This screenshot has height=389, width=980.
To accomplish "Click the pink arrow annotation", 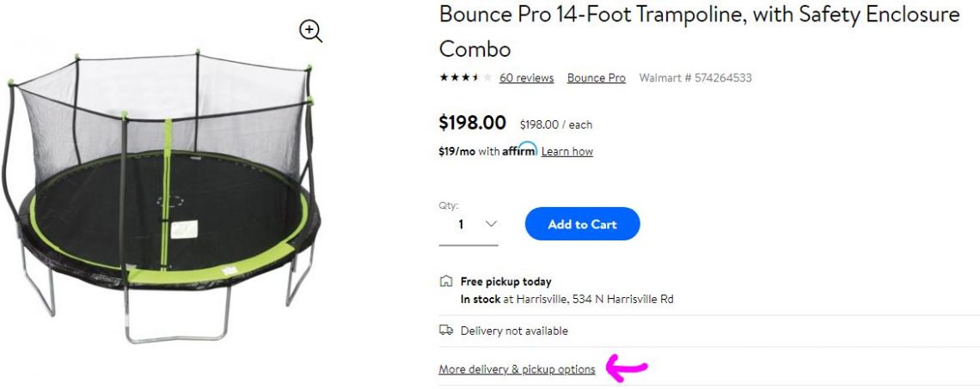I will pyautogui.click(x=627, y=368).
